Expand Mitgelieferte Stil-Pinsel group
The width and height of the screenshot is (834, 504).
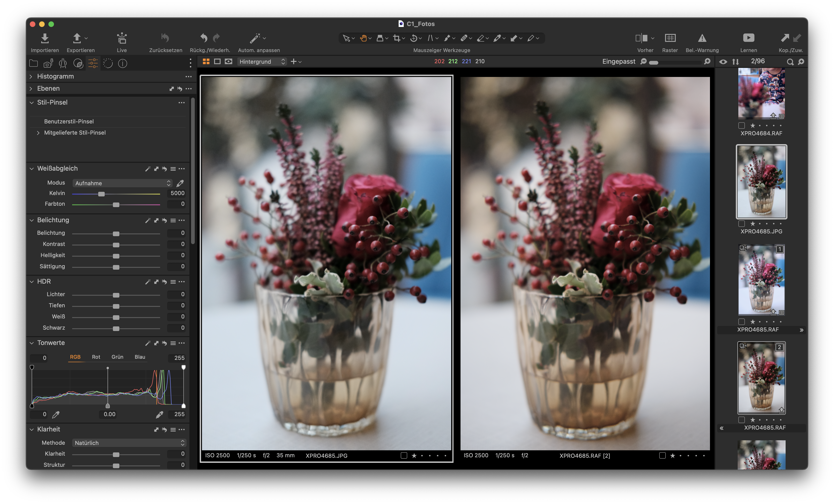38,133
